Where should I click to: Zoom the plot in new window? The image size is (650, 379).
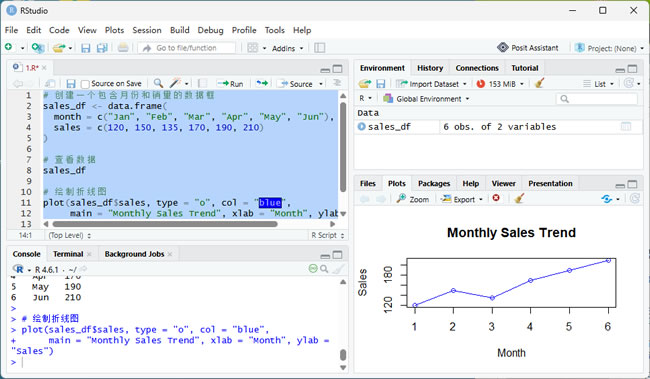[x=412, y=199]
